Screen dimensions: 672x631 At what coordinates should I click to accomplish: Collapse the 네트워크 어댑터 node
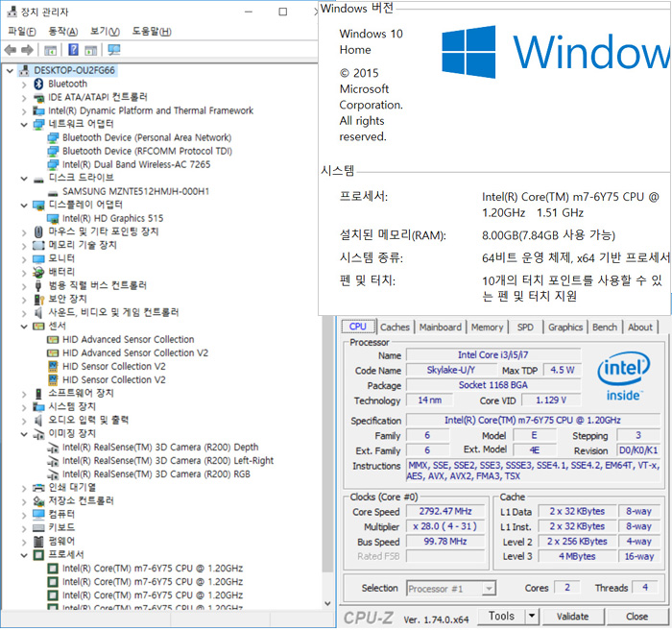(24, 125)
